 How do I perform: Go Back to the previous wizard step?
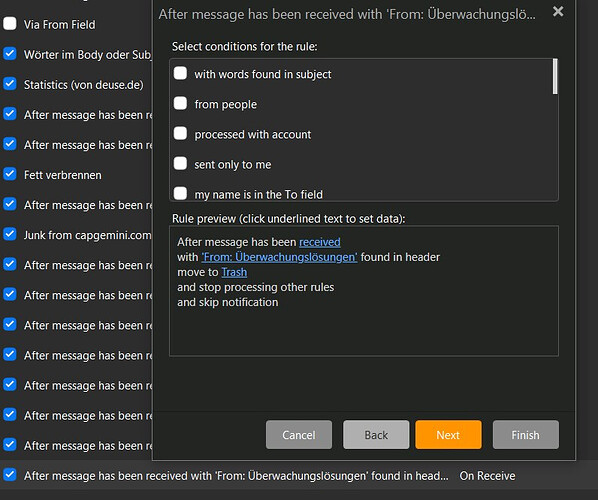click(x=376, y=435)
